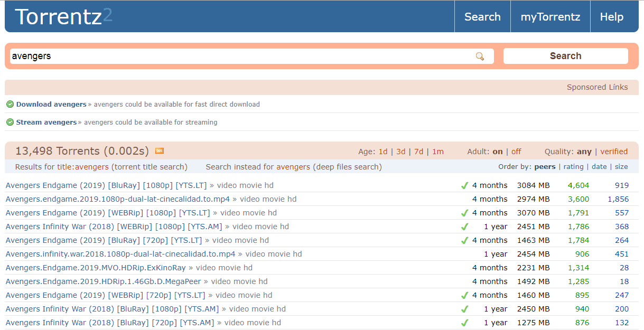
Task: Open the RSS feed icon
Action: [x=160, y=151]
